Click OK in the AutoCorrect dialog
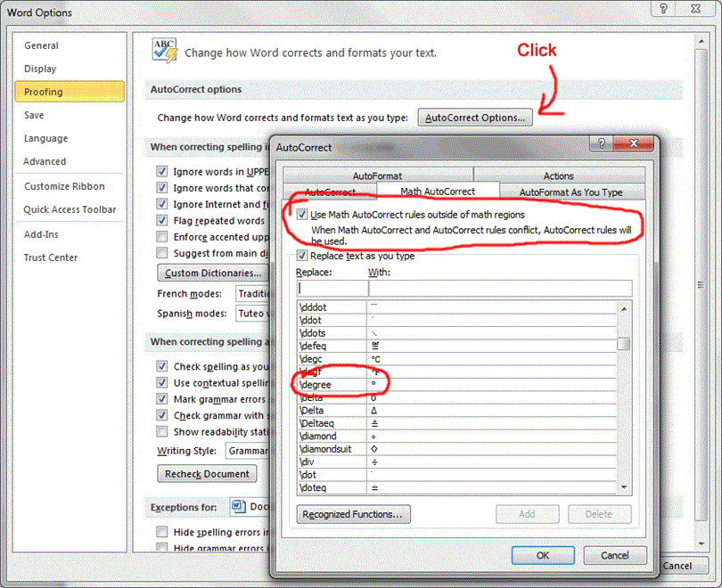Screen dimensions: 722x588 543,555
